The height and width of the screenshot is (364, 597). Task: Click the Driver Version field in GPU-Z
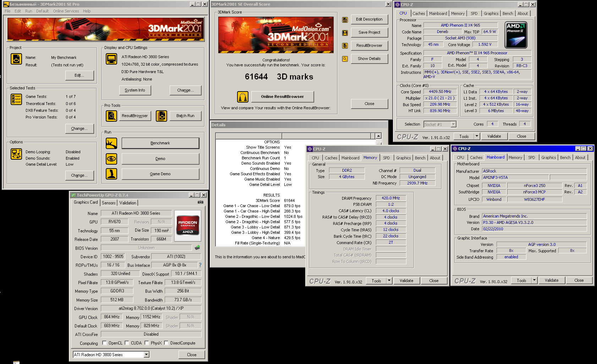(151, 308)
